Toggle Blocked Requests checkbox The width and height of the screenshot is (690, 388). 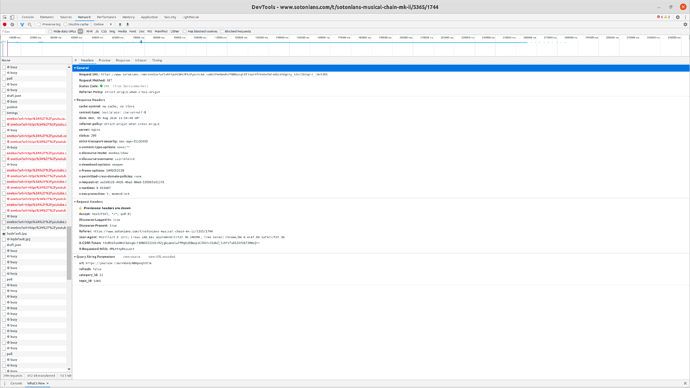[222, 32]
